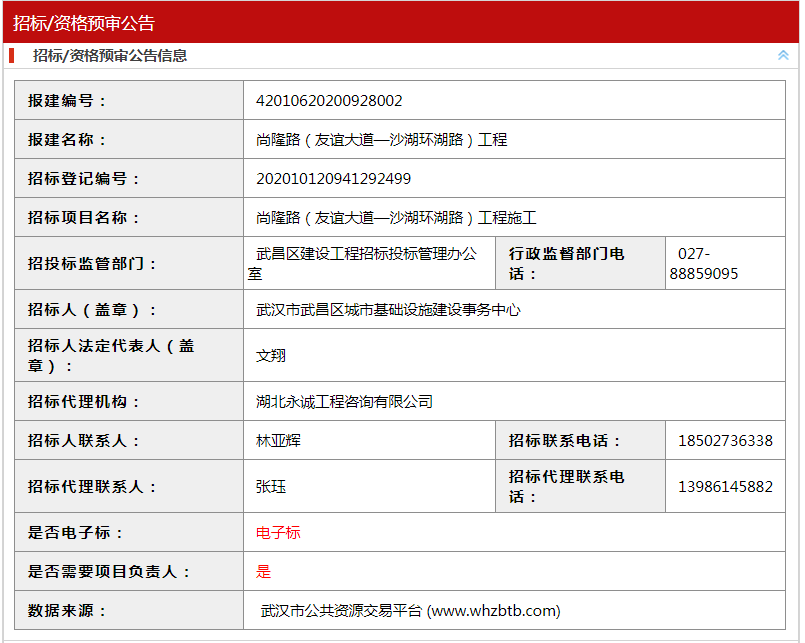Viewport: 805px width, 643px height.
Task: Click the 招标/资格预审公告 red header title
Action: [x=84, y=23]
